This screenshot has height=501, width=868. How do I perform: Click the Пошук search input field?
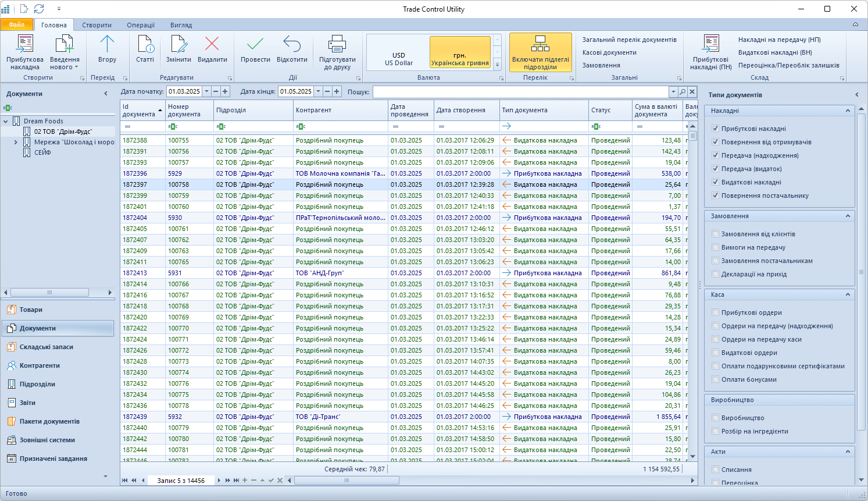520,92
